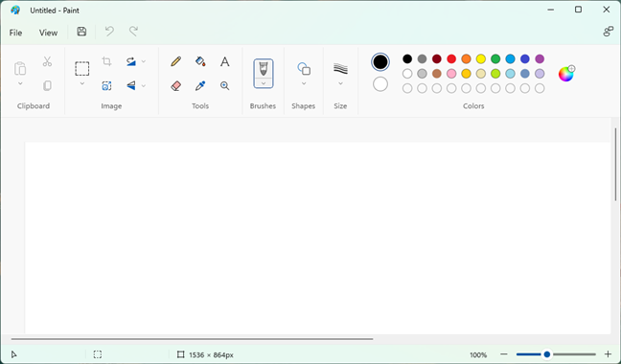Click the rectangular Selection tool
The image size is (621, 364).
click(x=82, y=68)
